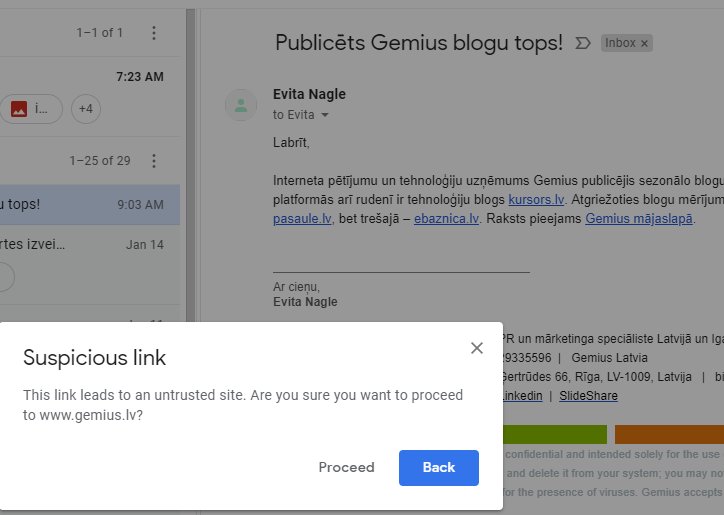Viewport: 724px width, 515px height.
Task: Click the 'Suspicious link' dialog title
Action: 94,358
